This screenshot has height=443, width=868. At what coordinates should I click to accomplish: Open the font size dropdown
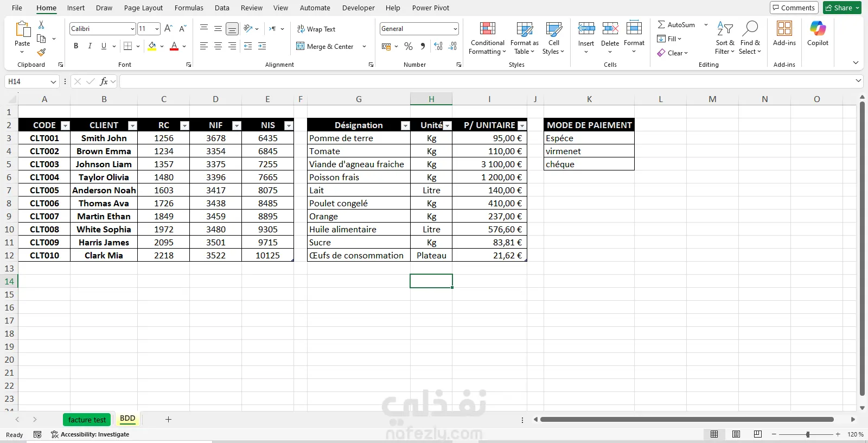[157, 29]
